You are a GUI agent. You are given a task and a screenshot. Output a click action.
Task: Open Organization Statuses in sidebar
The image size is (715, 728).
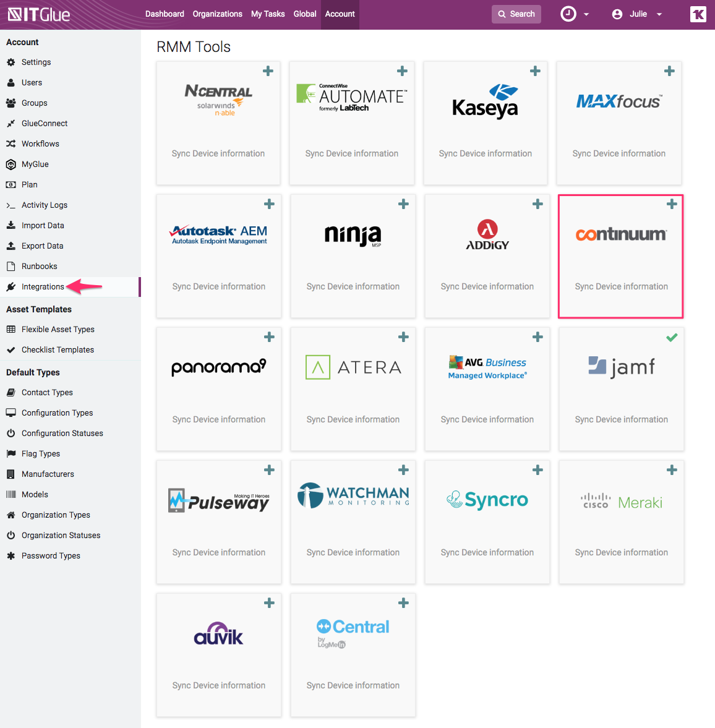pos(70,536)
